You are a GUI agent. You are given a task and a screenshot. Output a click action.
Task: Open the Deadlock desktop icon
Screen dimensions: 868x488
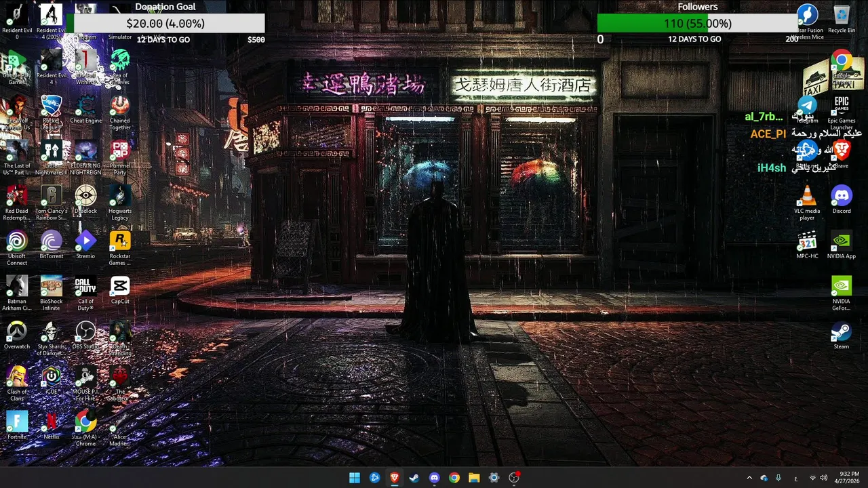click(85, 199)
